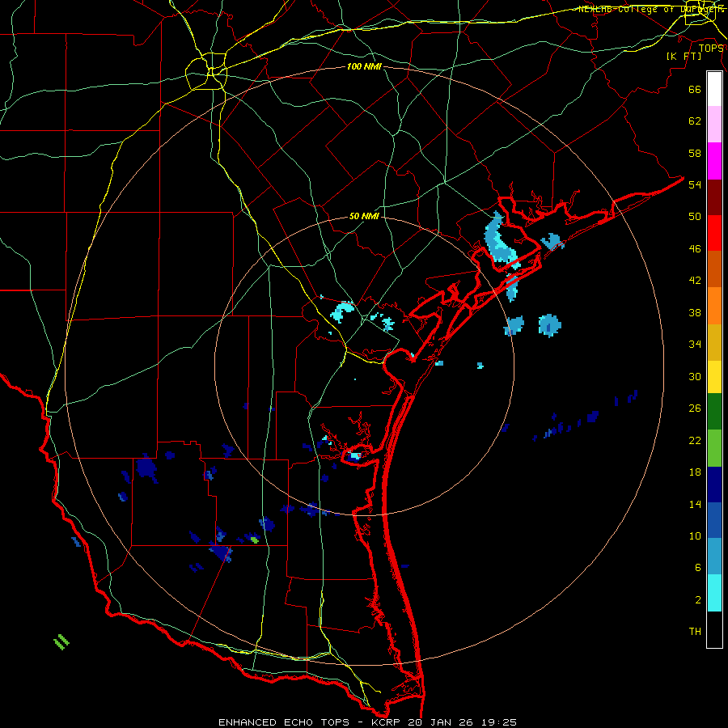Click the legend label 46
The image size is (728, 728).
(695, 249)
